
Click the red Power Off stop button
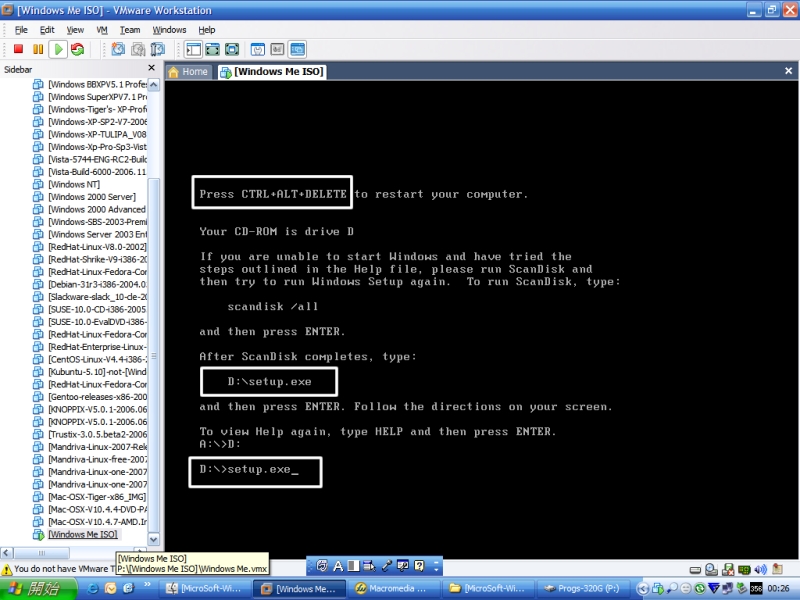coord(18,49)
